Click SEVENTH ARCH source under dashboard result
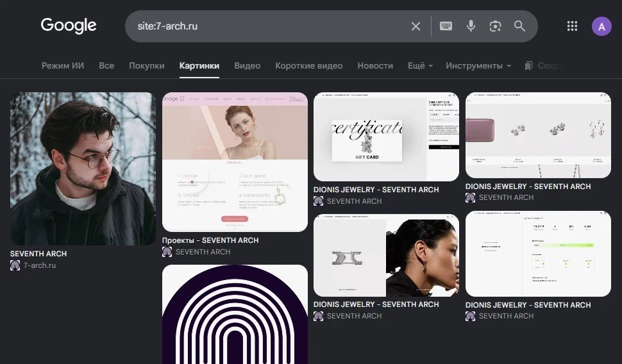622x364 pixels. 506,316
